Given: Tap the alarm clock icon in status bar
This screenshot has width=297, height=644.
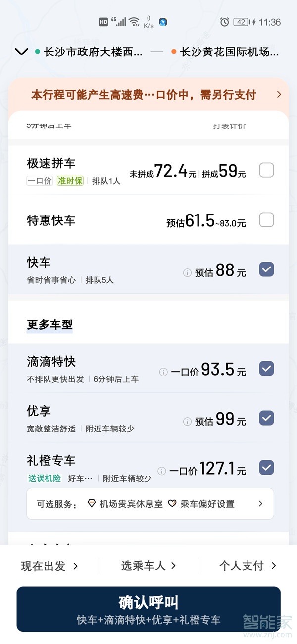Looking at the screenshot, I should [224, 21].
